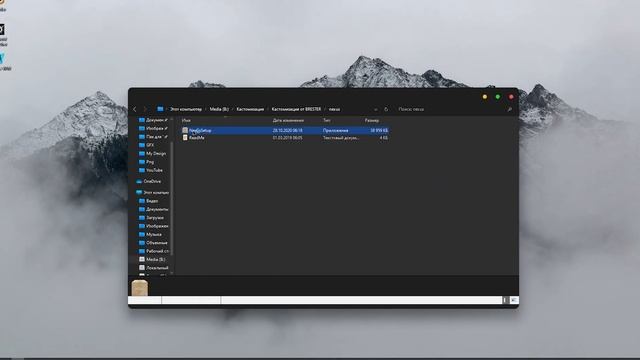Click the nexus breadcrumb segment

click(x=334, y=109)
